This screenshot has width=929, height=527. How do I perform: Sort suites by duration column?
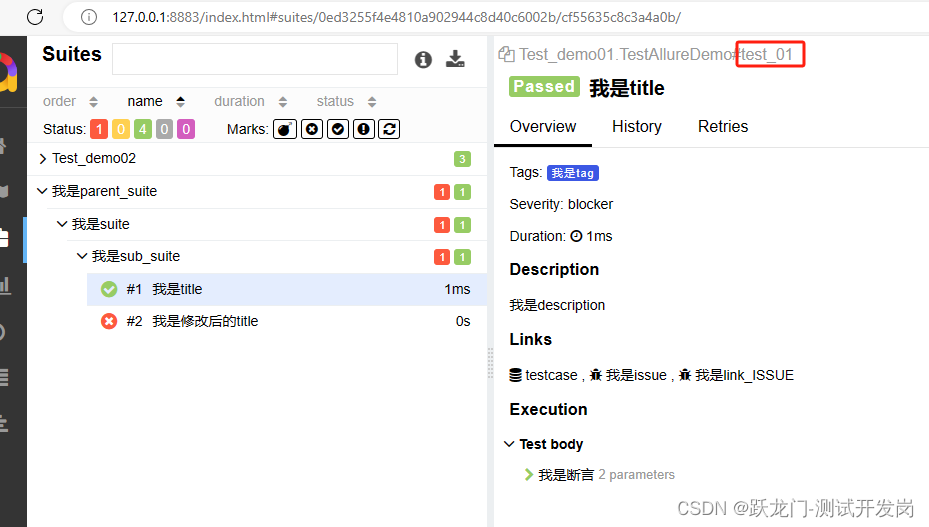pos(251,101)
